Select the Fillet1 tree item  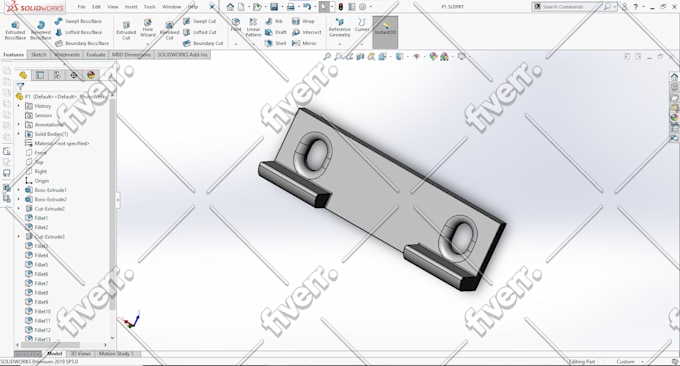pyautogui.click(x=37, y=218)
